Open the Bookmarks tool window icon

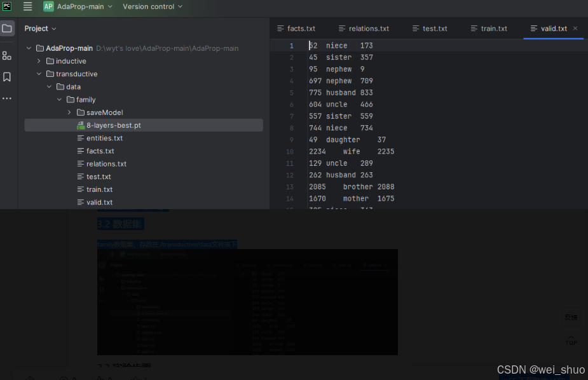7,77
